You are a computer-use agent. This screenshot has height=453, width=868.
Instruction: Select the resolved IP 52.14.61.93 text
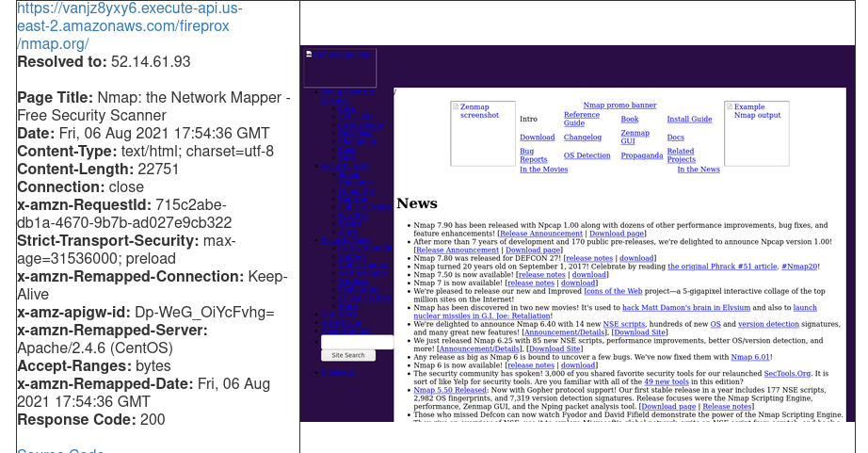pyautogui.click(x=151, y=61)
